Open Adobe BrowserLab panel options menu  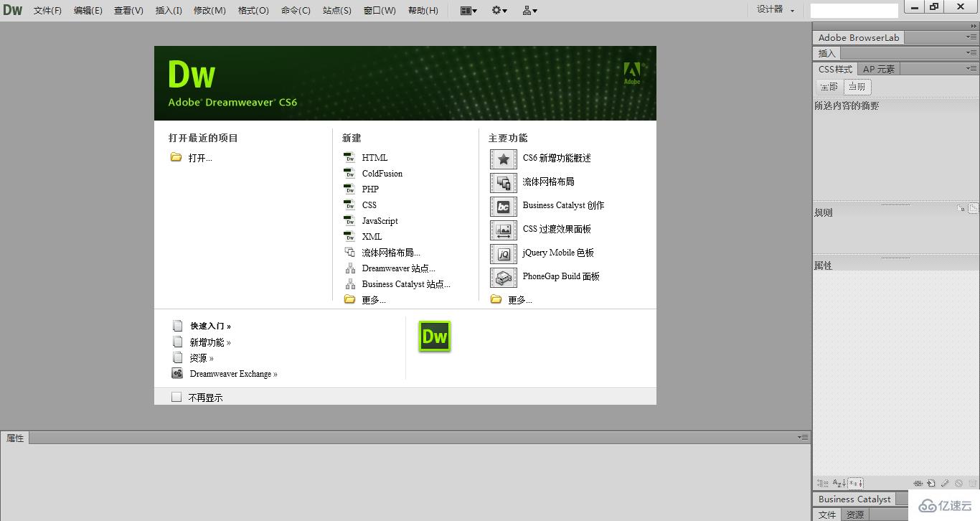point(971,37)
